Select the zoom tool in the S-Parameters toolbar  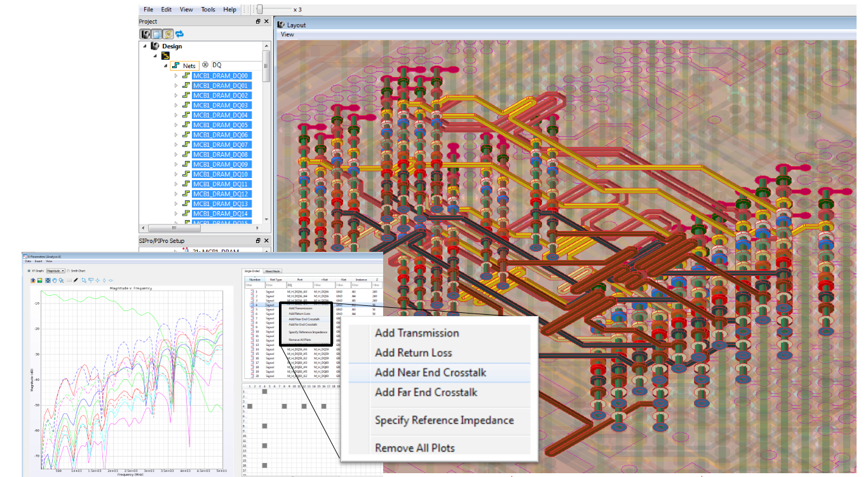[61, 280]
